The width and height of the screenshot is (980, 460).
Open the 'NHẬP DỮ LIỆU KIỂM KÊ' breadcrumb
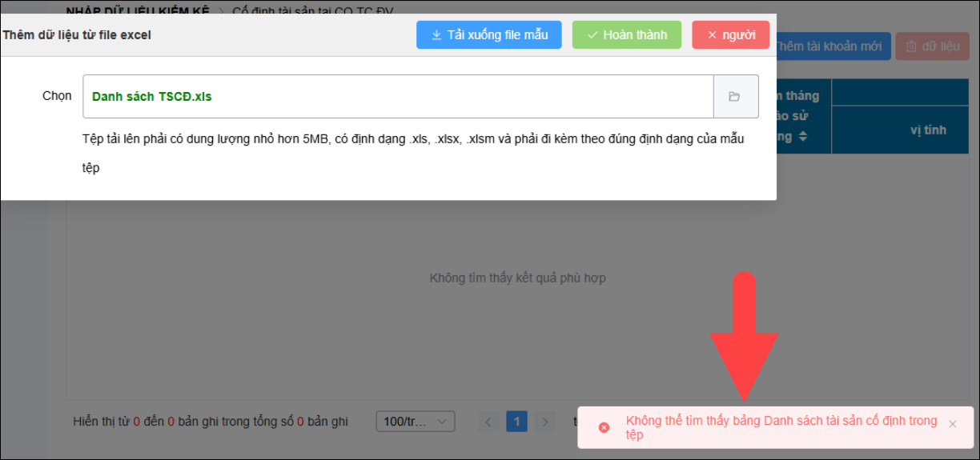[138, 10]
